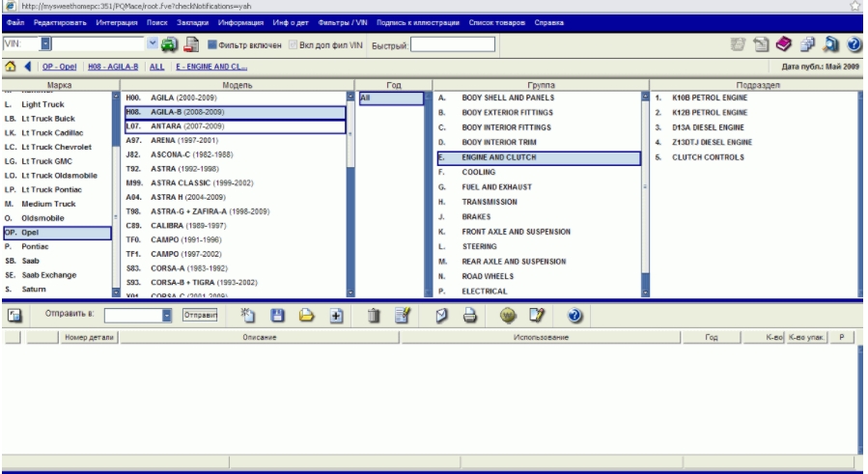Open the Справка menu
Screen dimensions: 868x474
[x=549, y=23]
